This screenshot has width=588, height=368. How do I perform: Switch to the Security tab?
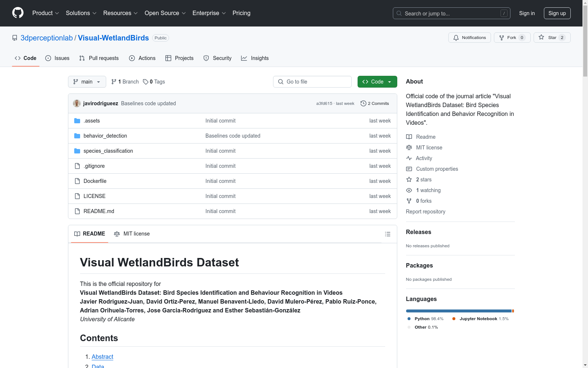coord(218,58)
